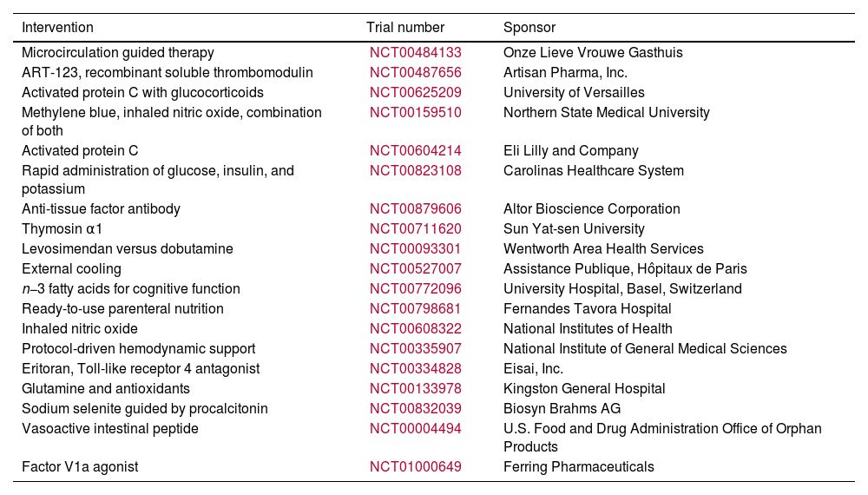The width and height of the screenshot is (868, 495).
Task: Follow the NCT00625209 link
Action: 415,93
